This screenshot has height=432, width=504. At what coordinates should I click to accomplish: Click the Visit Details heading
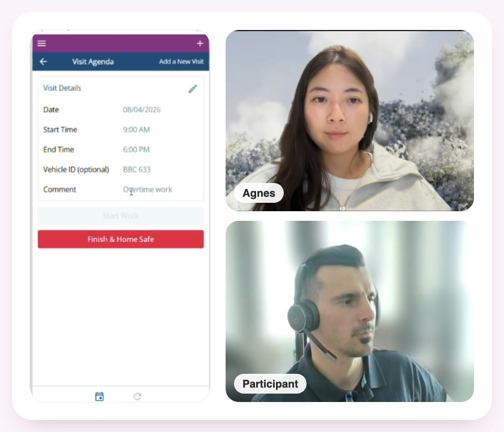coord(62,88)
